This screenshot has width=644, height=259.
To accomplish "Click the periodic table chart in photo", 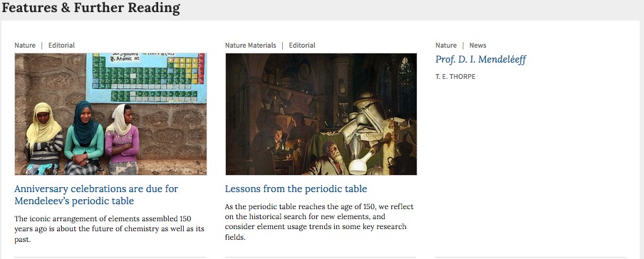I will pyautogui.click(x=145, y=78).
